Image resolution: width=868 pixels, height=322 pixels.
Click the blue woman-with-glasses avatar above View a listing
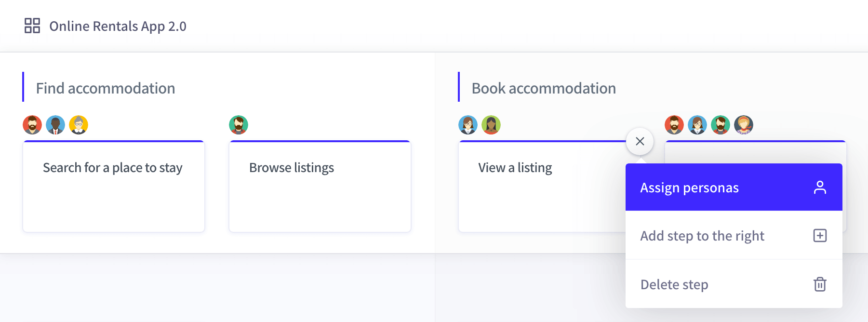pos(468,125)
